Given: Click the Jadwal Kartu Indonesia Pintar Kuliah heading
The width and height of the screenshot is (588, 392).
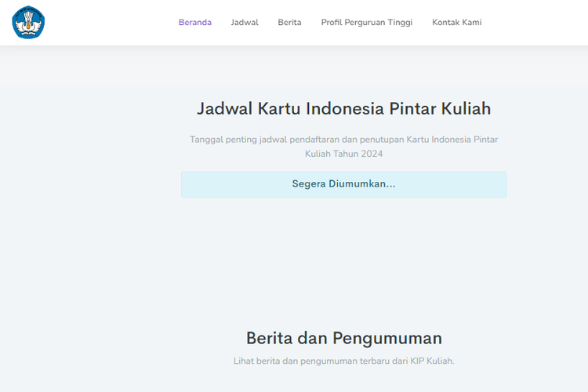Looking at the screenshot, I should 344,109.
